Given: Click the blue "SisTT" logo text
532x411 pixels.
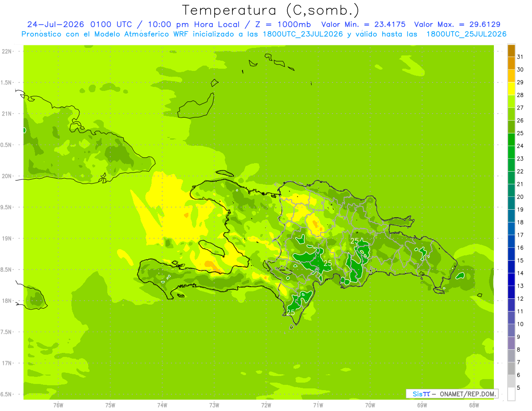Looking at the screenshot, I should click(421, 394).
